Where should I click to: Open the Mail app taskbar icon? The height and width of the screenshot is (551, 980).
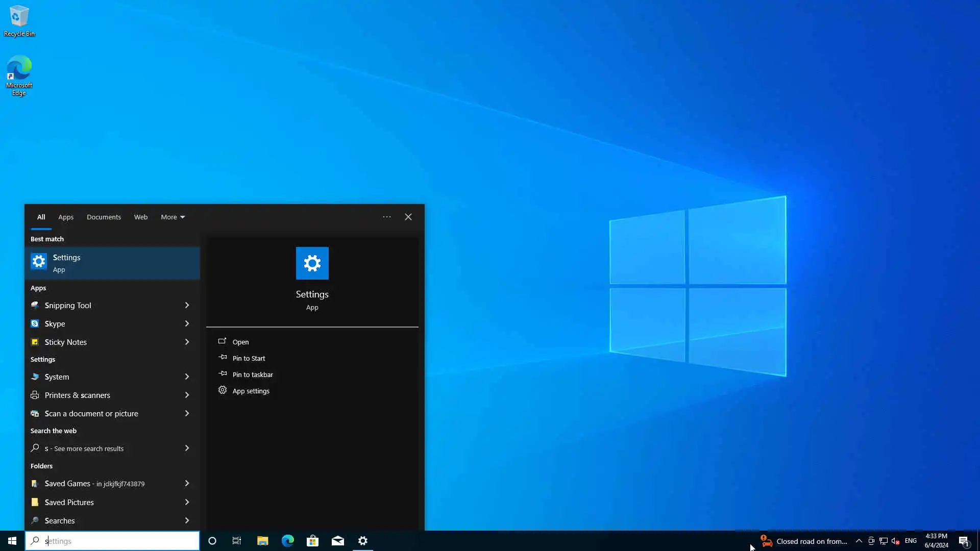(x=338, y=541)
